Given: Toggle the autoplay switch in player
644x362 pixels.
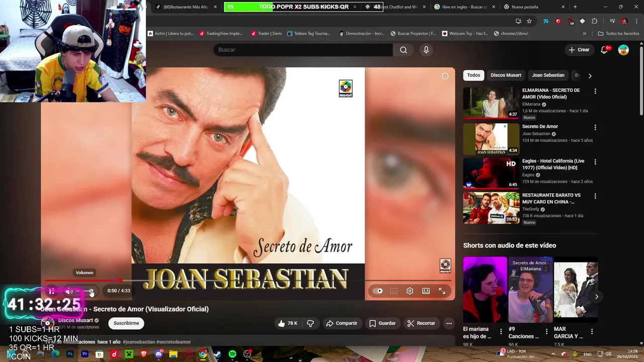Looking at the screenshot, I should (x=378, y=291).
